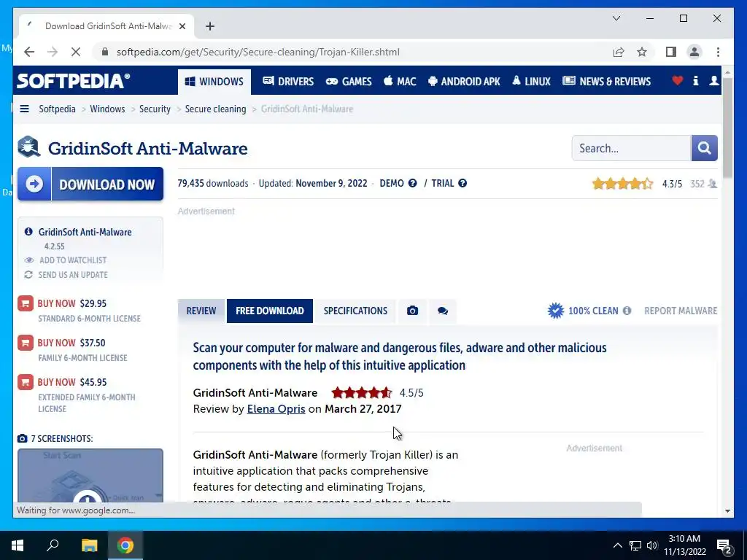Open Chrome tab search chevron
747x560 pixels.
[x=616, y=18]
